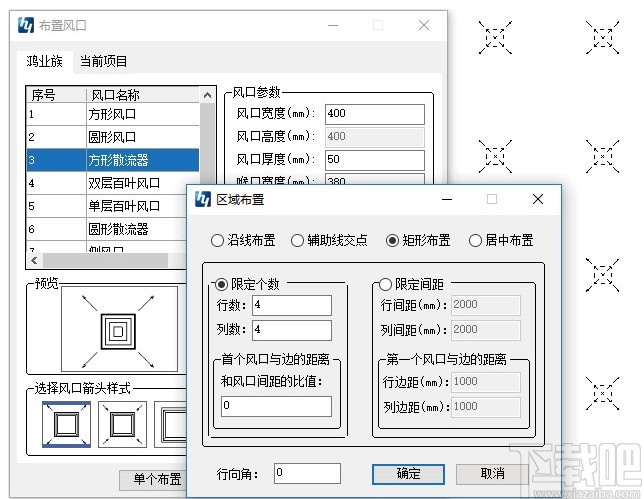Click the horizontal scrollbar in the outlet list

106,260
